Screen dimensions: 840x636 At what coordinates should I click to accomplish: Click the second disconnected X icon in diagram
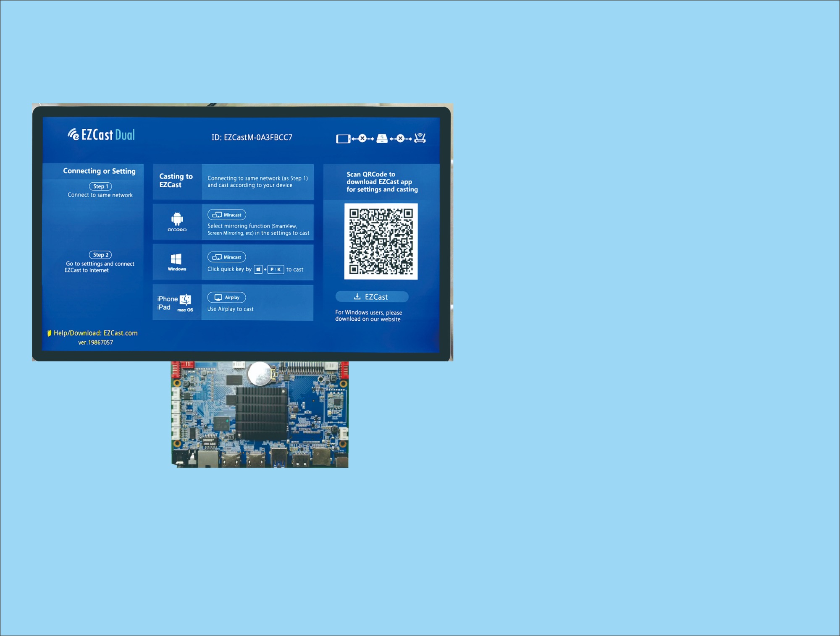[400, 138]
